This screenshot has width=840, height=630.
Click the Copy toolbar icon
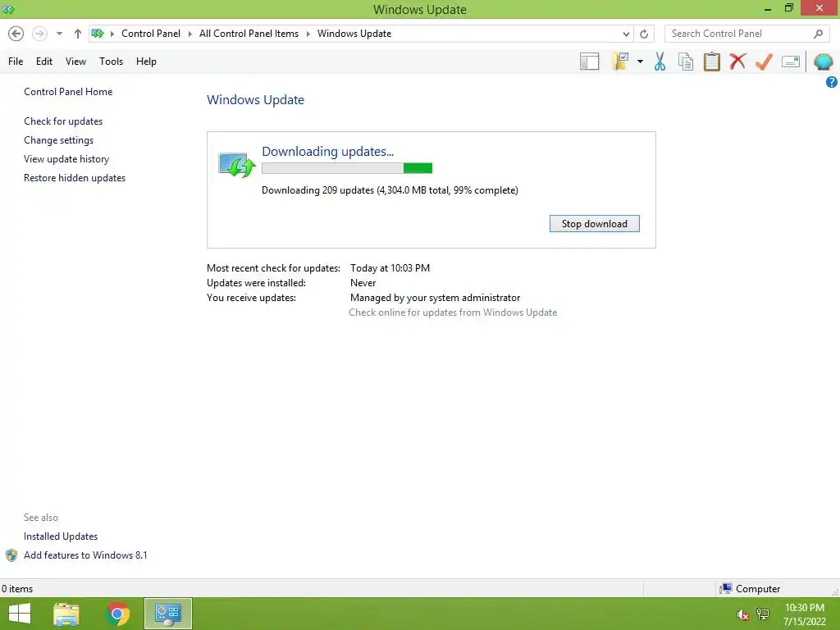click(x=686, y=61)
